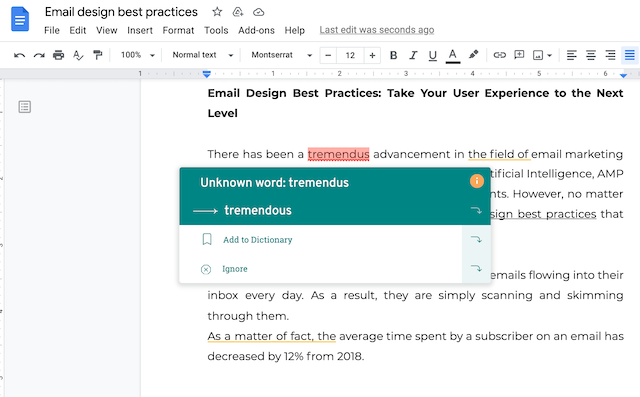The image size is (640, 397).
Task: Open the View menu
Action: pos(107,30)
